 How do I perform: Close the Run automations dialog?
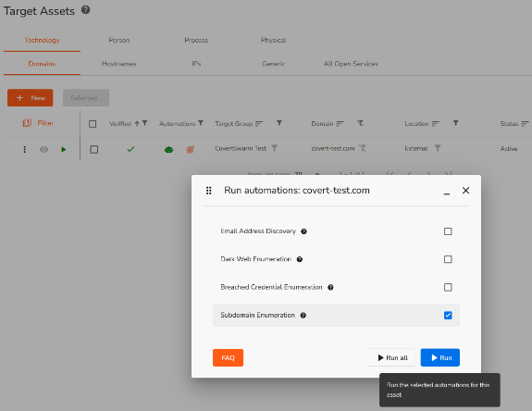pos(465,191)
